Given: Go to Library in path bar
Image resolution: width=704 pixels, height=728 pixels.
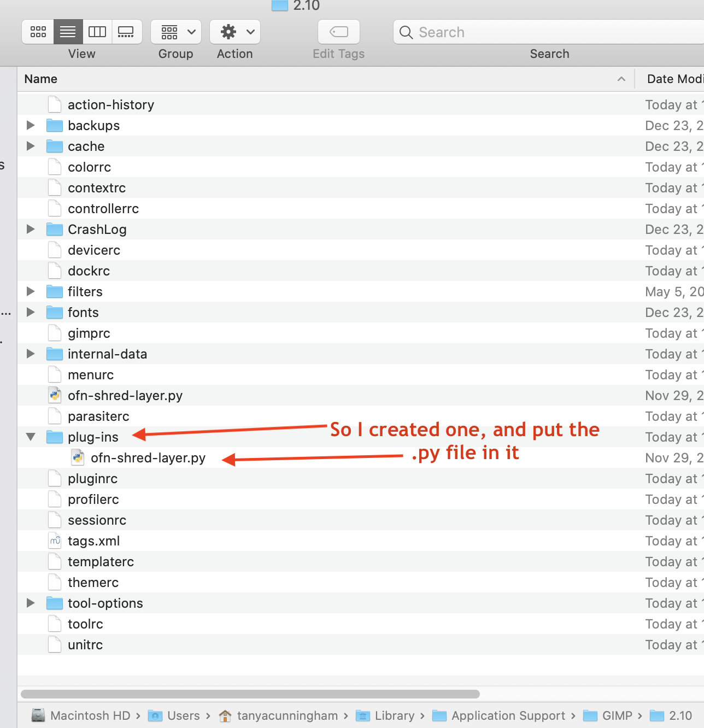Looking at the screenshot, I should pos(385,715).
